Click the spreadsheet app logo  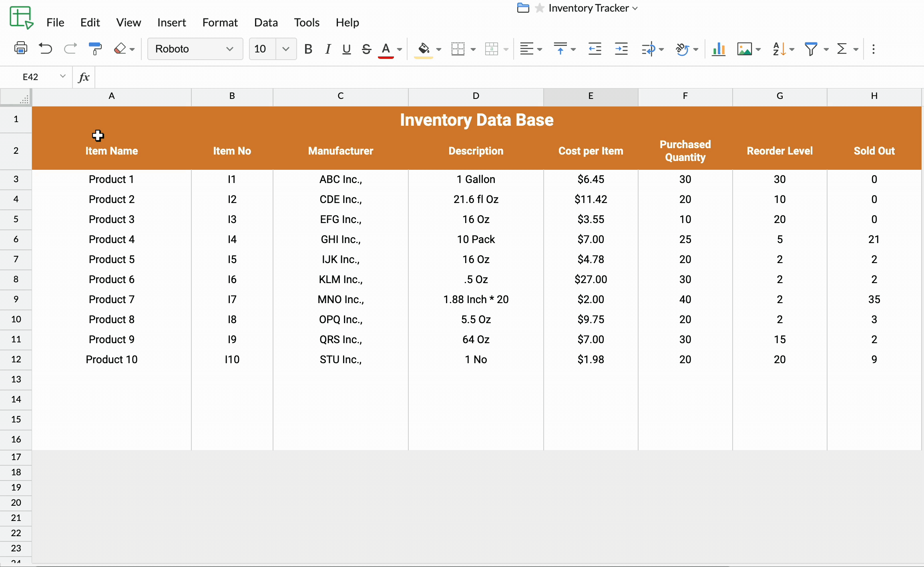click(x=22, y=18)
